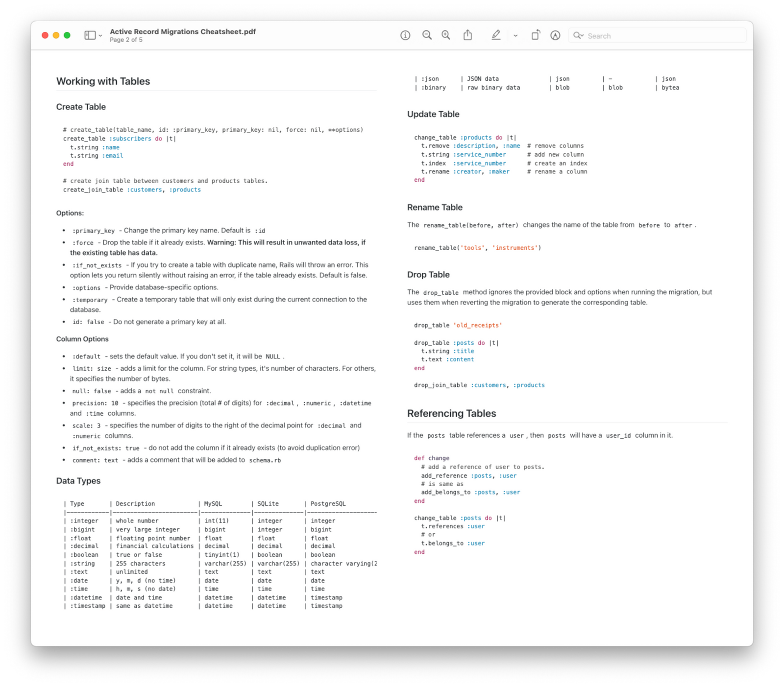Expand the sidebar view options chevron
Screen dimensions: 784x687
pyautogui.click(x=100, y=36)
